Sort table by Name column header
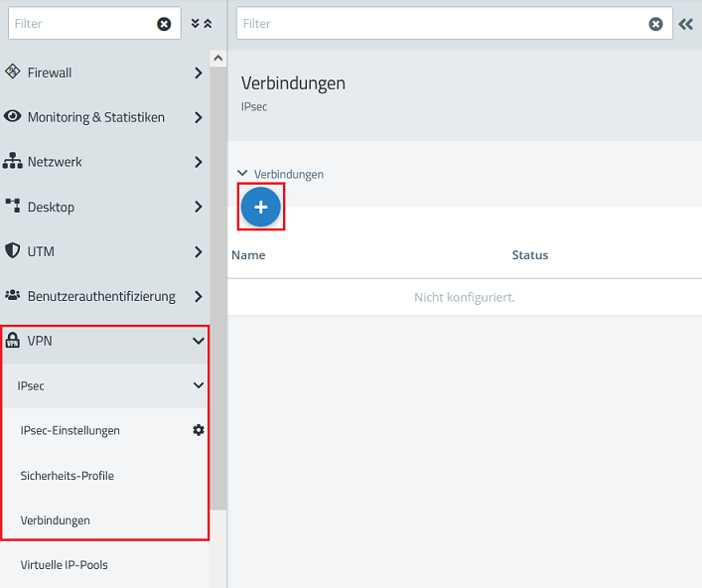This screenshot has height=588, width=702. click(x=248, y=255)
